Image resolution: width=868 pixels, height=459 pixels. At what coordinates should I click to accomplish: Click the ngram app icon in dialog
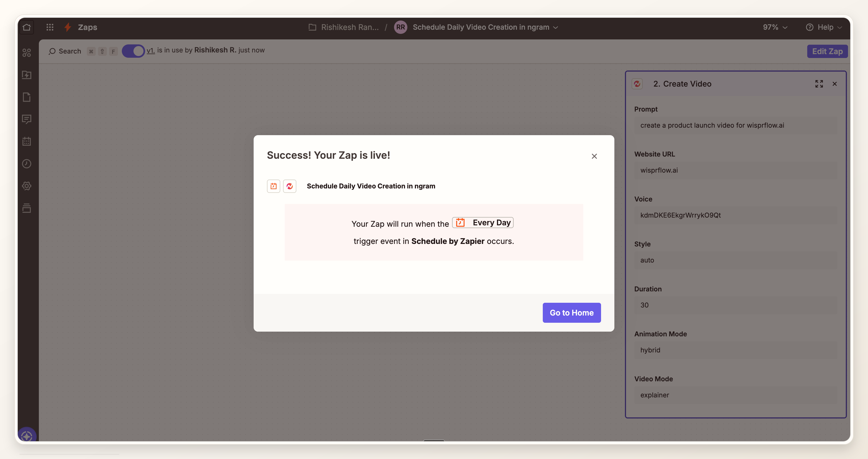coord(290,186)
